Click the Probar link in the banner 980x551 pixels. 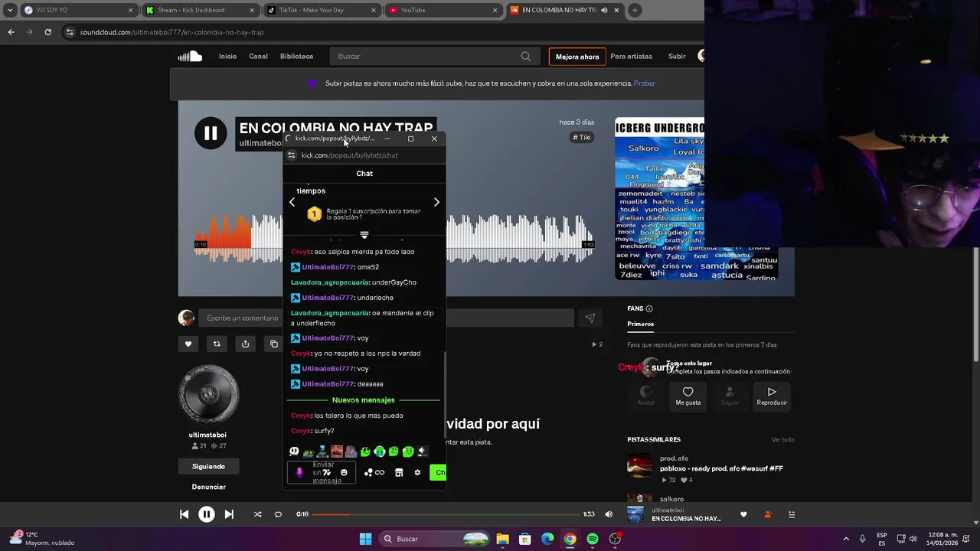[645, 83]
